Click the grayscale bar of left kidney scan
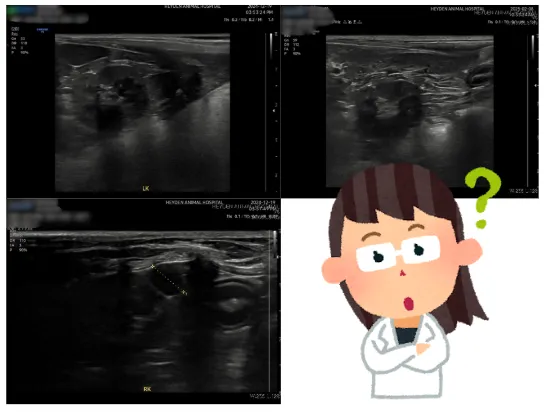 [x=271, y=46]
